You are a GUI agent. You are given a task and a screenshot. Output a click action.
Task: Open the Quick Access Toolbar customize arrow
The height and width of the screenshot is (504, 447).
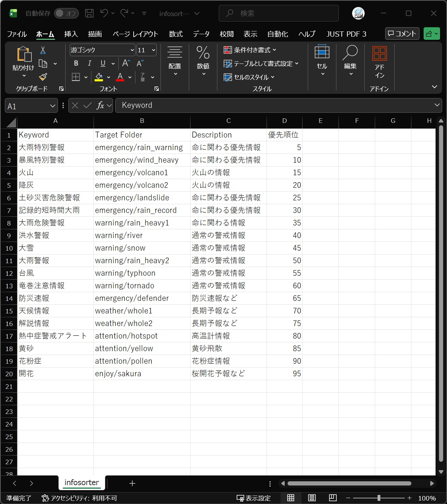pos(144,13)
